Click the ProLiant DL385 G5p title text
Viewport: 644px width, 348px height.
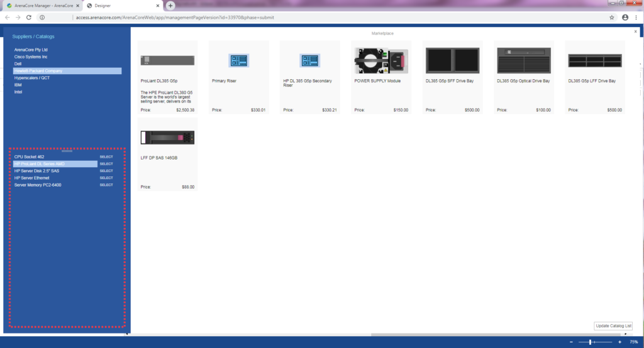point(159,81)
